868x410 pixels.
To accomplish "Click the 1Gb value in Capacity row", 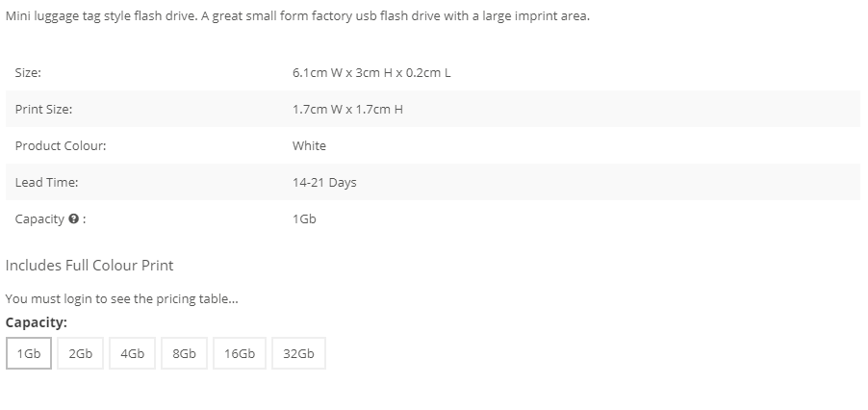I will pos(304,219).
